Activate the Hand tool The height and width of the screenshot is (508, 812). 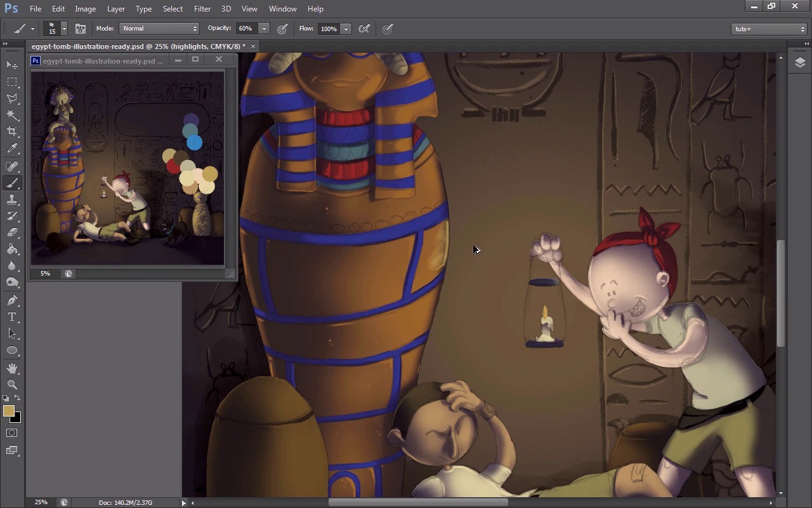click(12, 368)
